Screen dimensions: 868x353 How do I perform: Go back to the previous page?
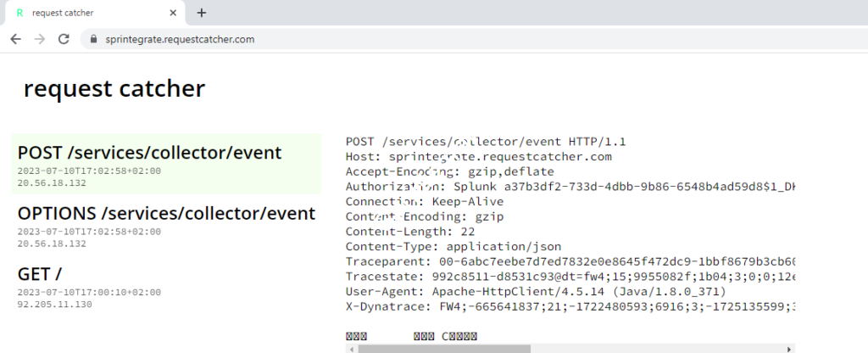[x=15, y=39]
